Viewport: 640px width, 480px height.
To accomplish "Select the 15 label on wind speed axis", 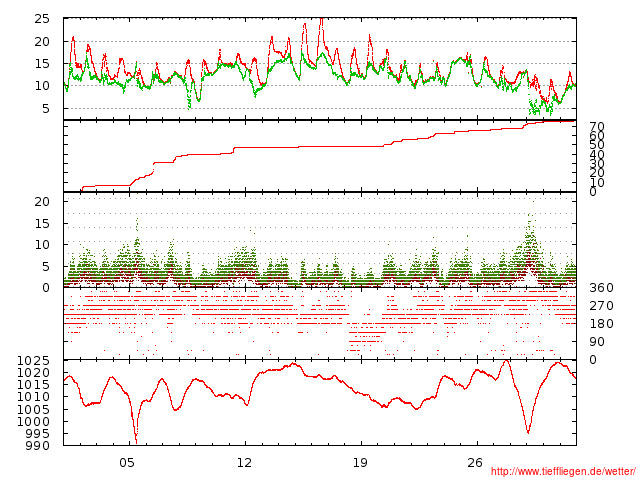I will (x=42, y=223).
